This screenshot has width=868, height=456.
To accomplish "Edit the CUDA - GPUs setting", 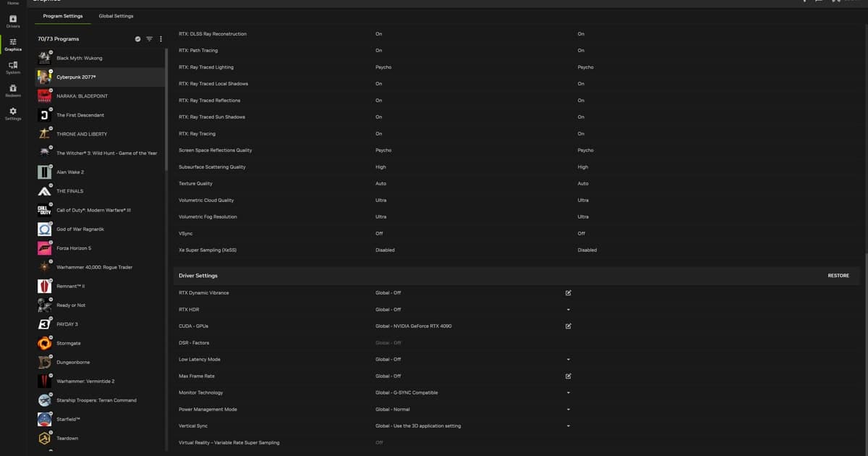I will point(569,326).
